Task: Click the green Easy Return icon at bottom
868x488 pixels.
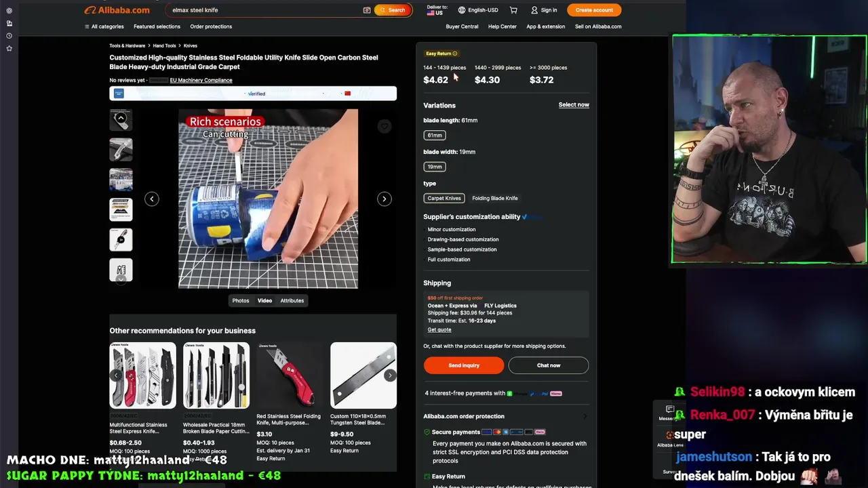Action: (x=427, y=476)
